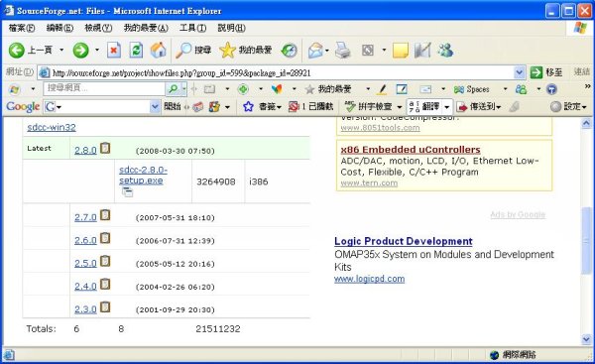Open release notes icon for 2.7.0

click(x=105, y=215)
